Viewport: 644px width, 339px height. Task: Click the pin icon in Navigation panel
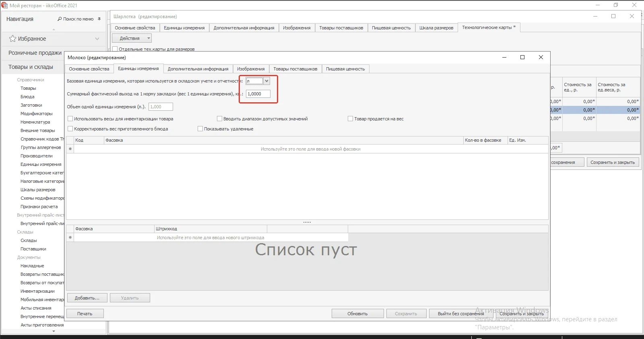click(x=99, y=19)
